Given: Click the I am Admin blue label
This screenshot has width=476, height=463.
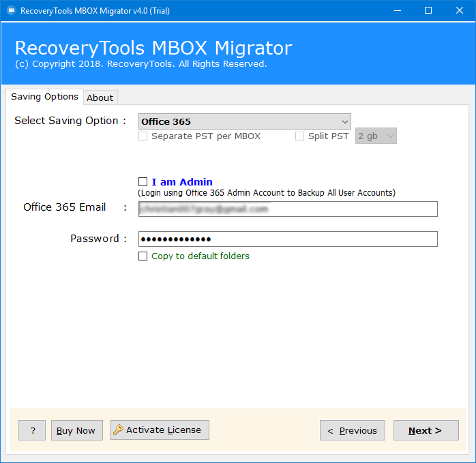Looking at the screenshot, I should [x=182, y=182].
